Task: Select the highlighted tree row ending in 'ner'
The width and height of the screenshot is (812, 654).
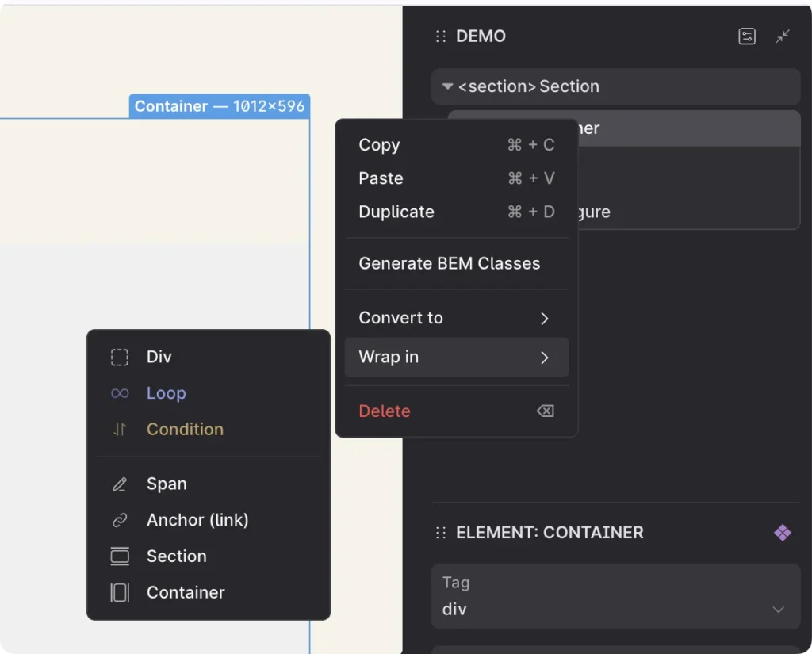Action: [689, 128]
